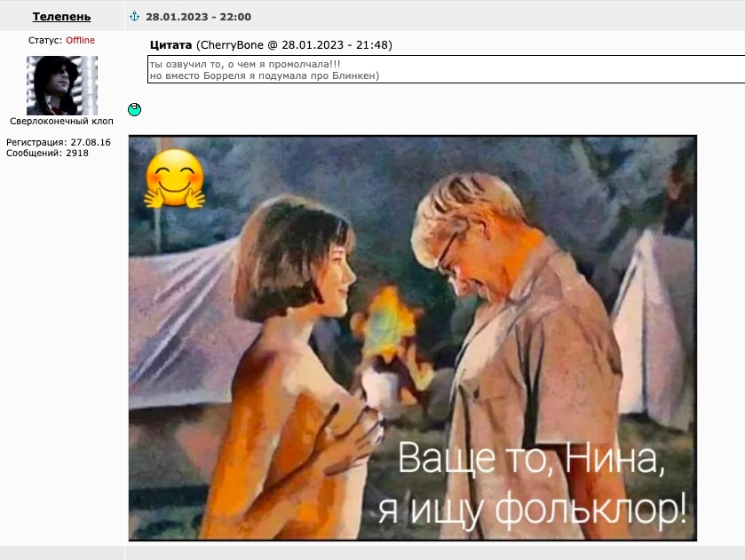Click the anchor post permalink icon
Screen dimensions: 745x560
[134, 17]
